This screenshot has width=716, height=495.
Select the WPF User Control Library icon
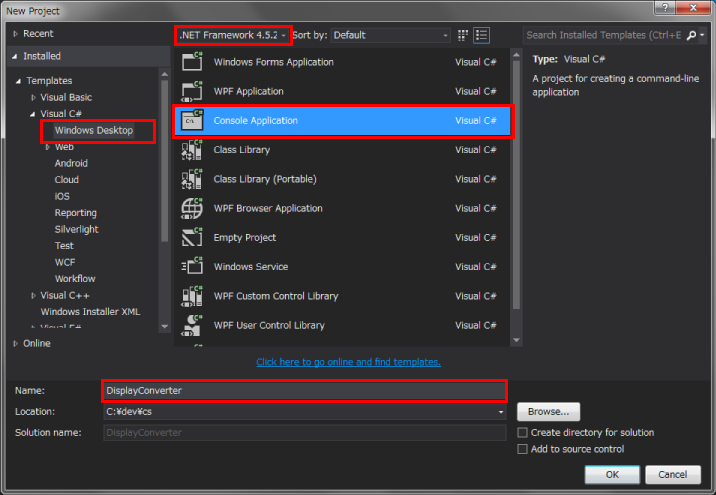[x=192, y=325]
